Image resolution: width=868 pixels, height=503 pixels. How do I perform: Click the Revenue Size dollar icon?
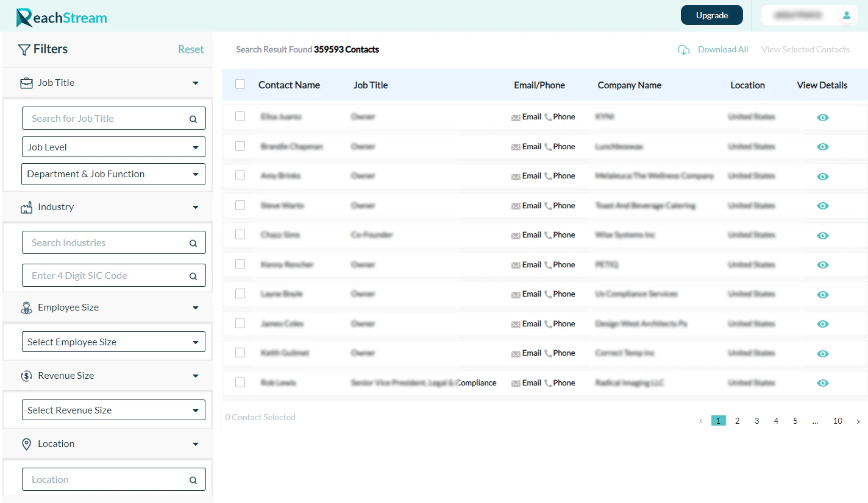(x=26, y=376)
